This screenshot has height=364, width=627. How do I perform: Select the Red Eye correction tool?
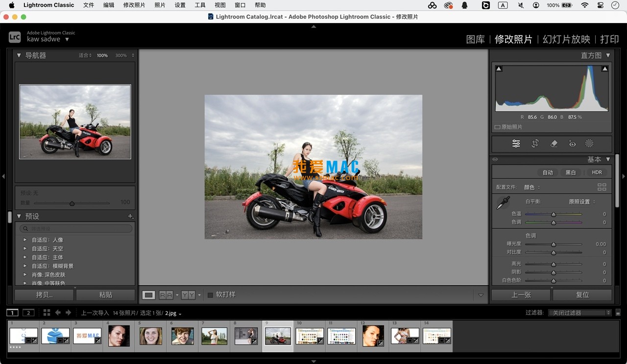572,144
